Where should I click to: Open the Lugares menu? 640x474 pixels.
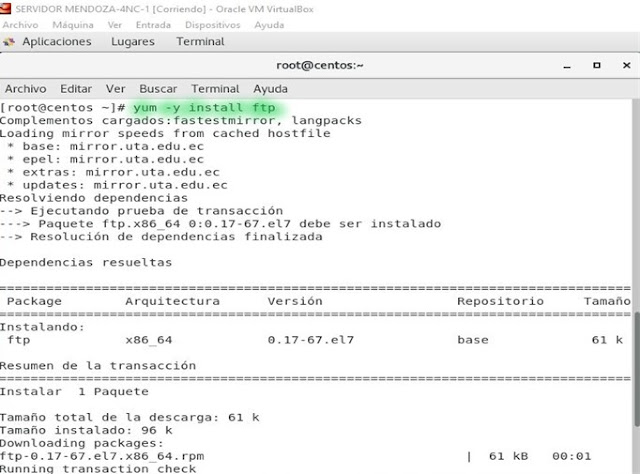coord(133,42)
